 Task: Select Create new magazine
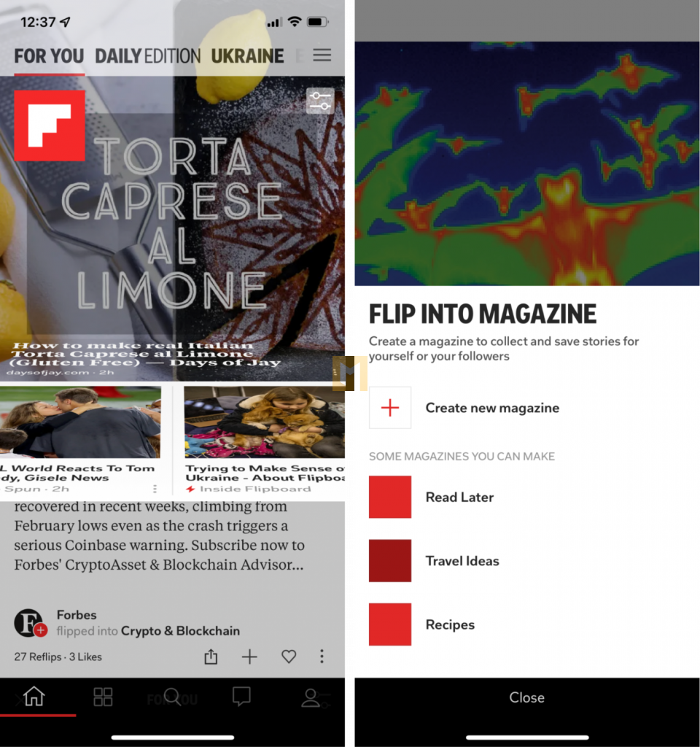pyautogui.click(x=492, y=408)
